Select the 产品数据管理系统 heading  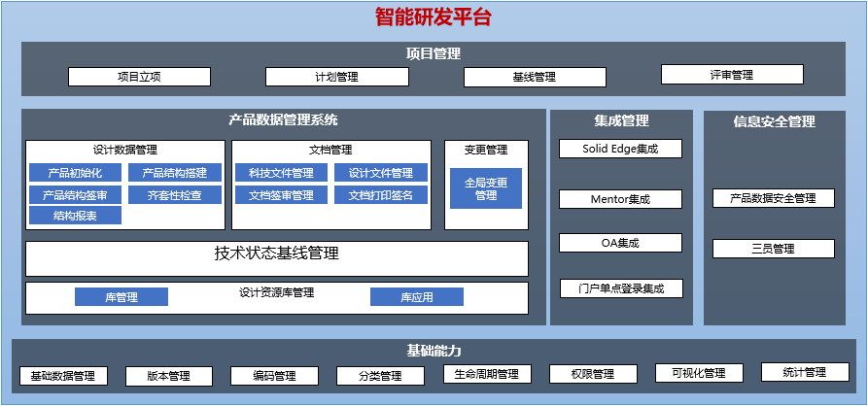click(x=284, y=119)
